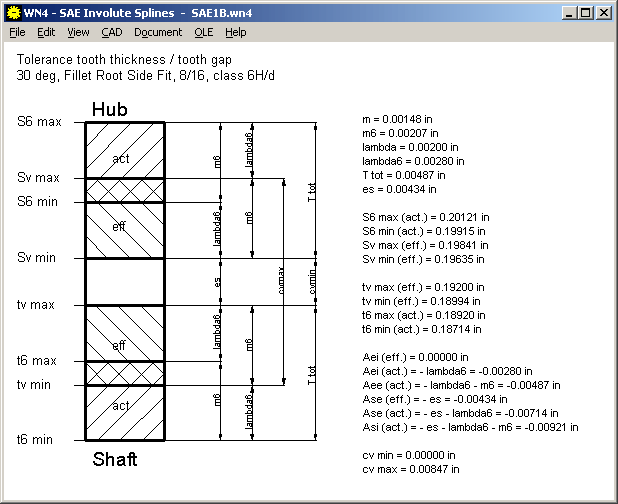
Task: Open the Help menu
Action: click(235, 32)
